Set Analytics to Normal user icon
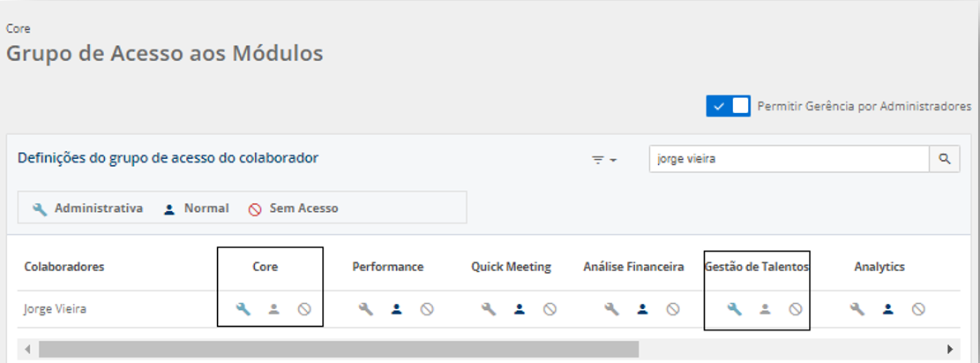This screenshot has width=980, height=363. pos(888,309)
